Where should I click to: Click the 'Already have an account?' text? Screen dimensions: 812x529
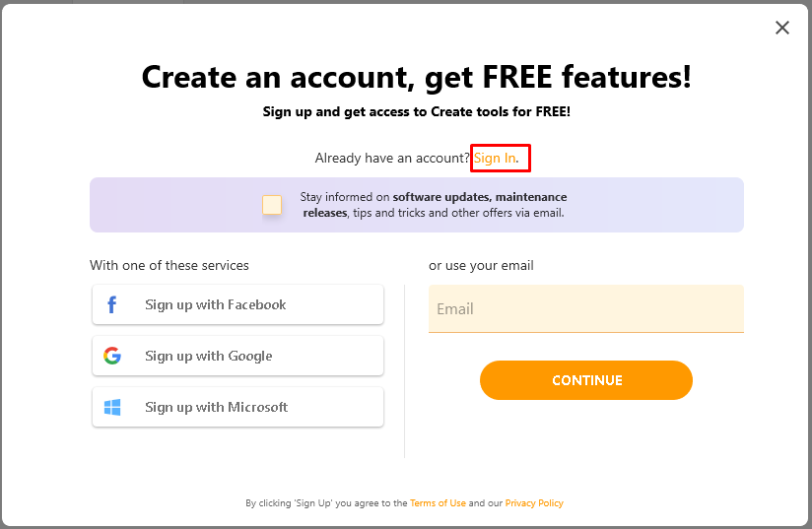392,158
